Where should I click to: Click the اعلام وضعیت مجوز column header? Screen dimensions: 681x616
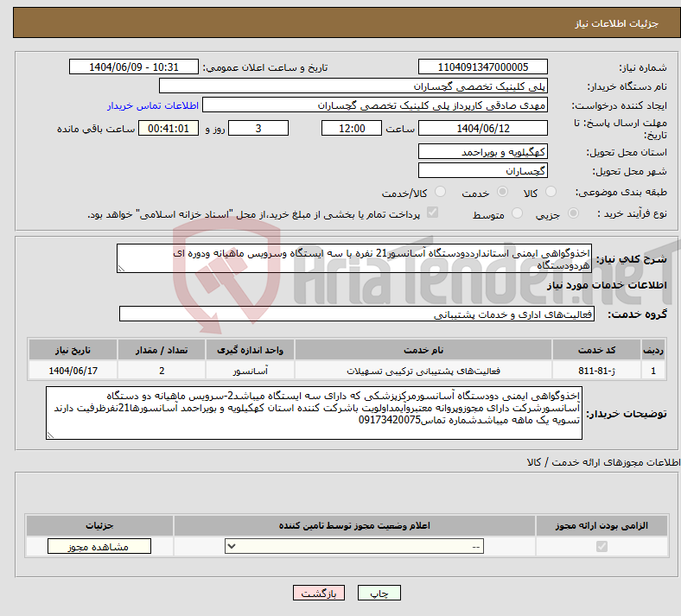[354, 525]
